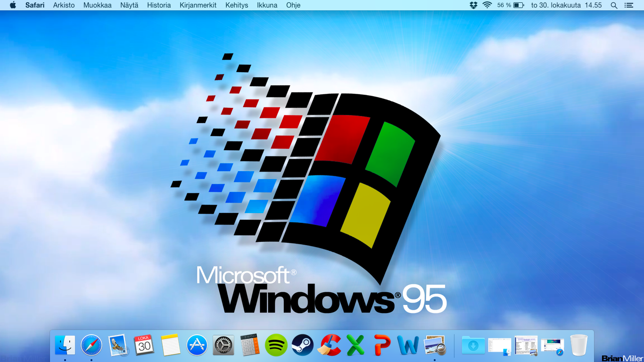Open Steam from the Dock
Screen dimensions: 644x362
(303, 346)
